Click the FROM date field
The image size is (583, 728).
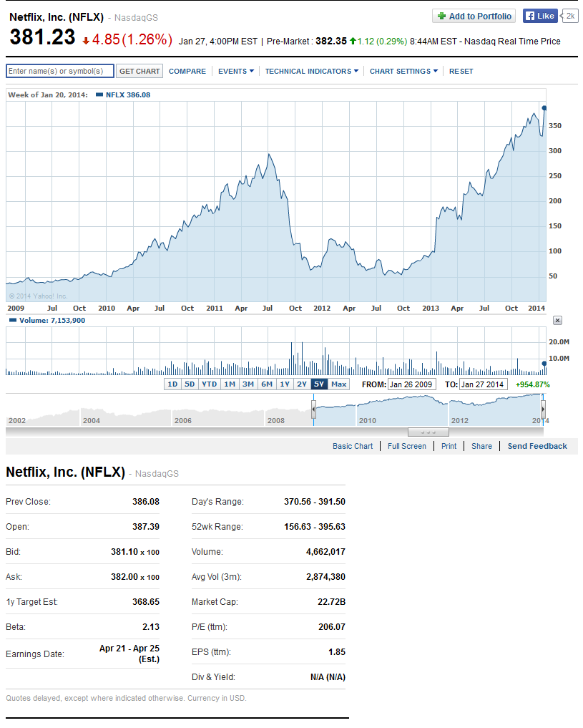click(411, 384)
